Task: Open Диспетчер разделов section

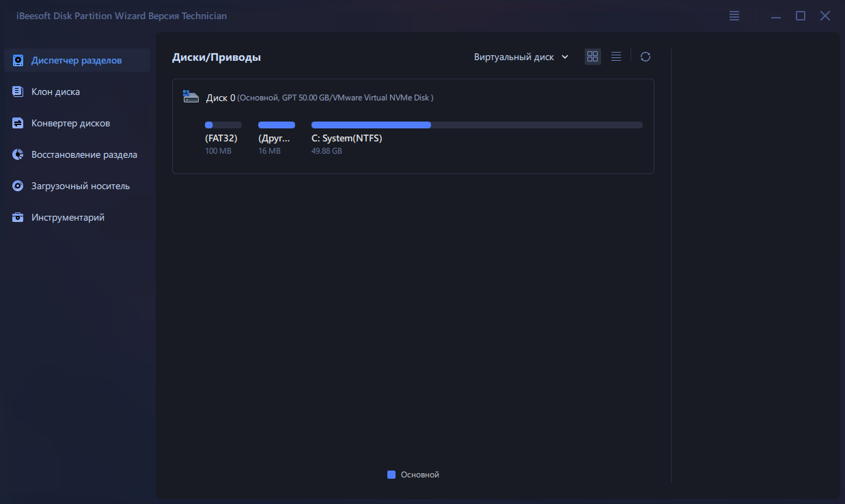Action: (x=77, y=60)
